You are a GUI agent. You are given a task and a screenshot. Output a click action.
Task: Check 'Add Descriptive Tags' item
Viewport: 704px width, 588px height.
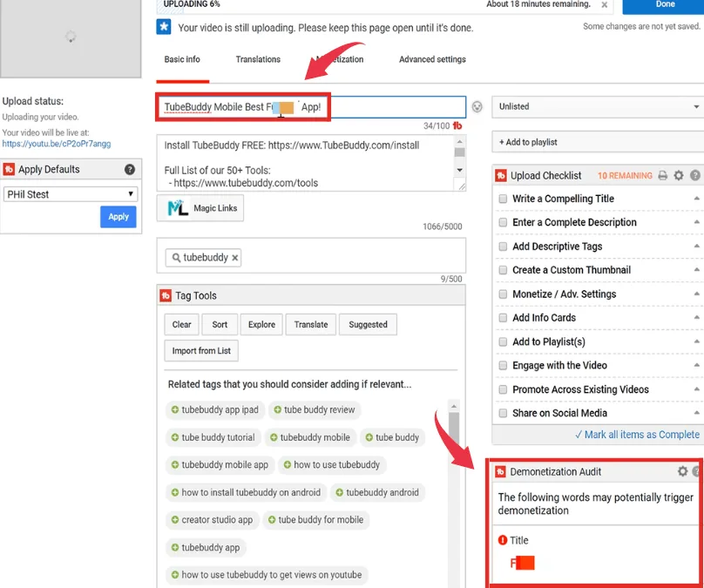pyautogui.click(x=503, y=246)
